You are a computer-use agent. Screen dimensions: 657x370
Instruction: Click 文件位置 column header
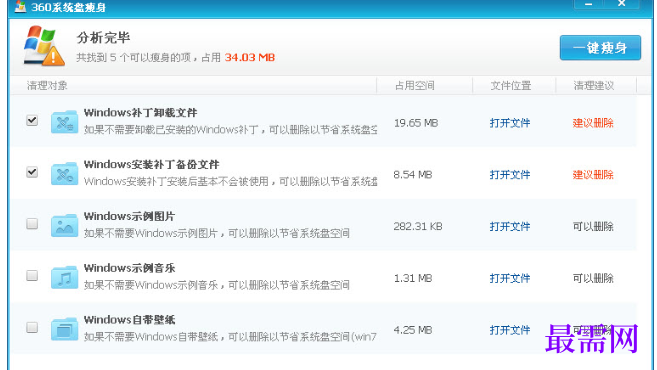coord(511,85)
